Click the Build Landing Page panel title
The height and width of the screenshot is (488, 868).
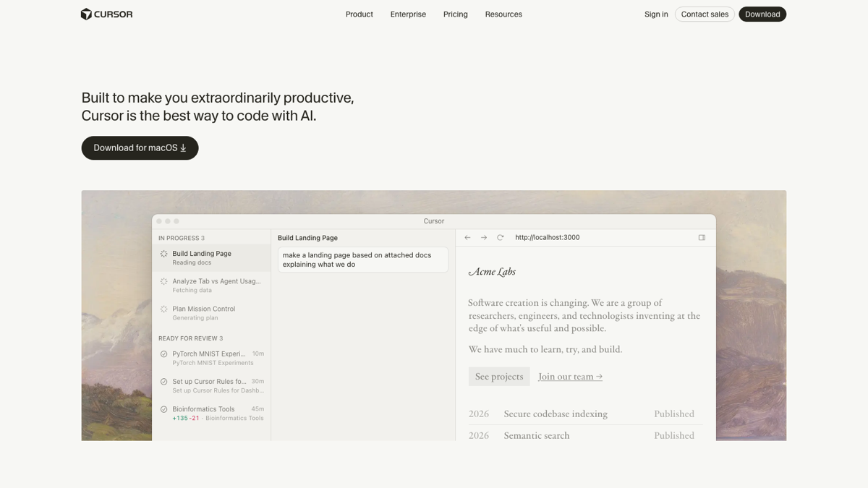pyautogui.click(x=307, y=238)
